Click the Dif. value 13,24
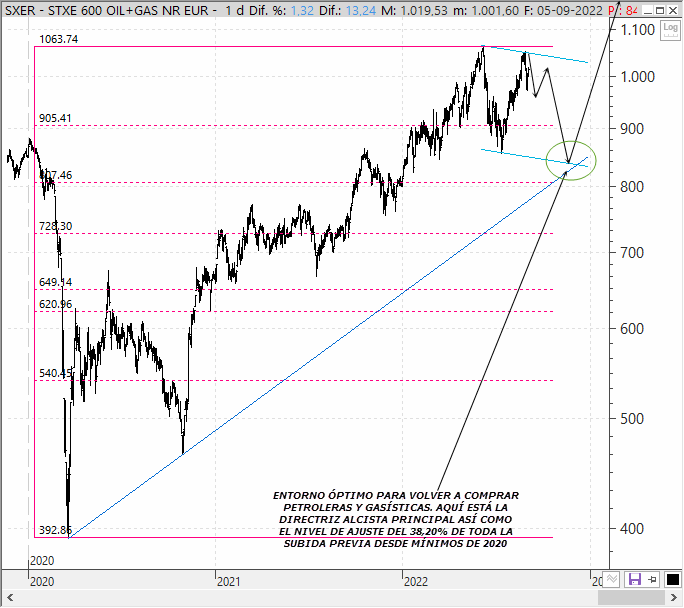Screen dimensions: 684x608 pyautogui.click(x=361, y=10)
